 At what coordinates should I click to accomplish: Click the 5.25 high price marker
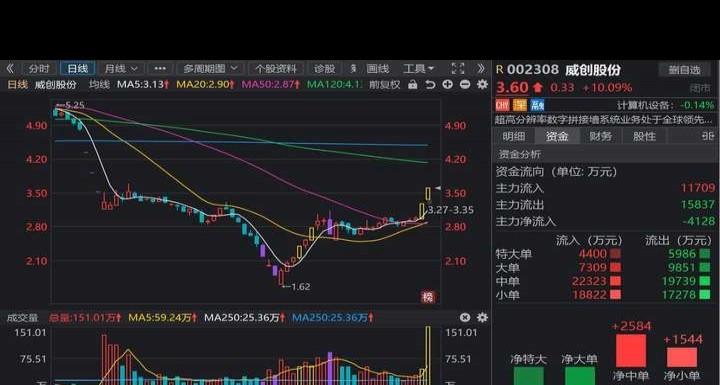(75, 105)
